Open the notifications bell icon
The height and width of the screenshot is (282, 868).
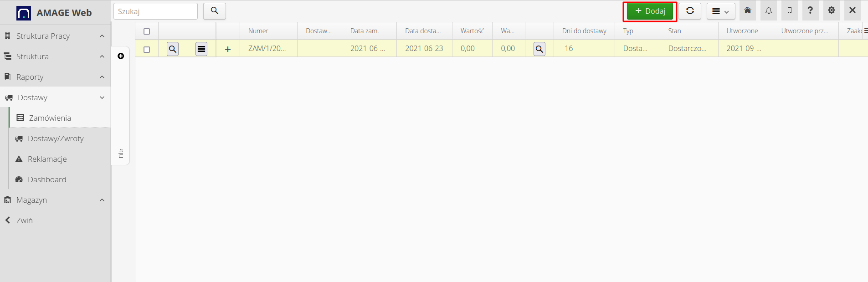pyautogui.click(x=769, y=10)
